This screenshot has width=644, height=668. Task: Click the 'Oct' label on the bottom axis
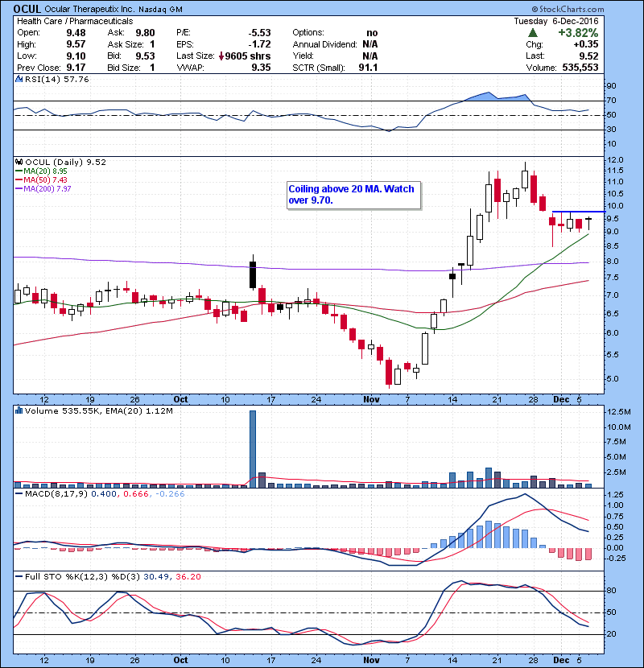click(180, 660)
